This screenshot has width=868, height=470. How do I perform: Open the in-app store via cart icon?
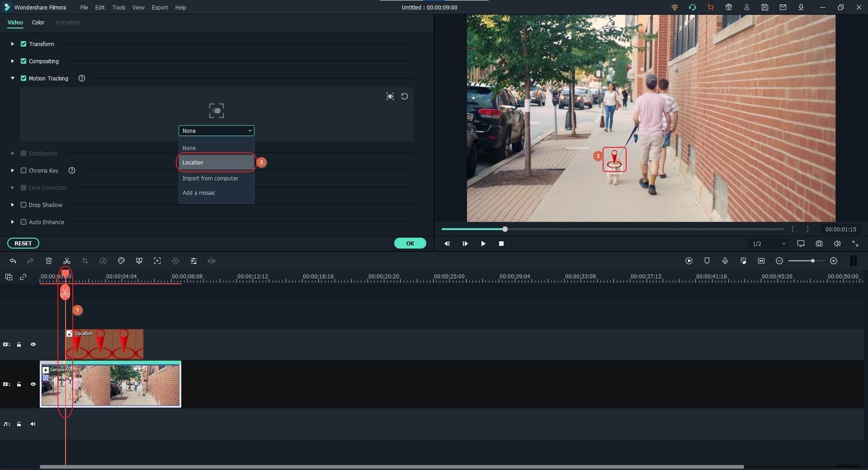(x=710, y=7)
